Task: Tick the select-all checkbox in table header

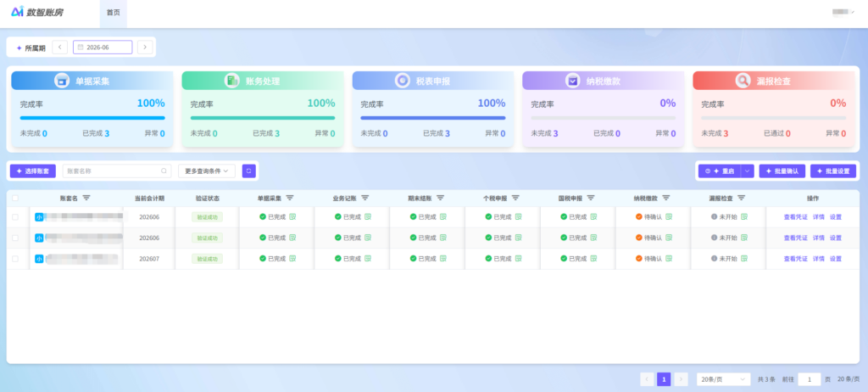Action: (x=15, y=198)
